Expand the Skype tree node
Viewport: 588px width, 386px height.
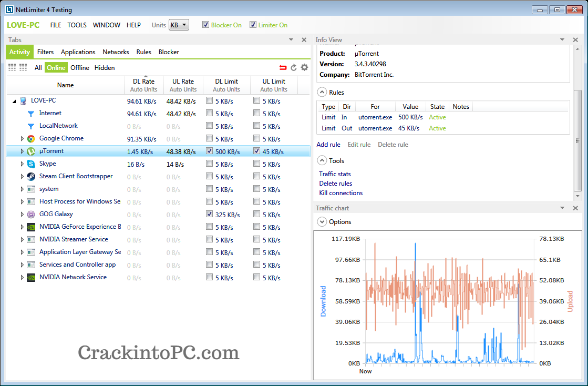22,164
